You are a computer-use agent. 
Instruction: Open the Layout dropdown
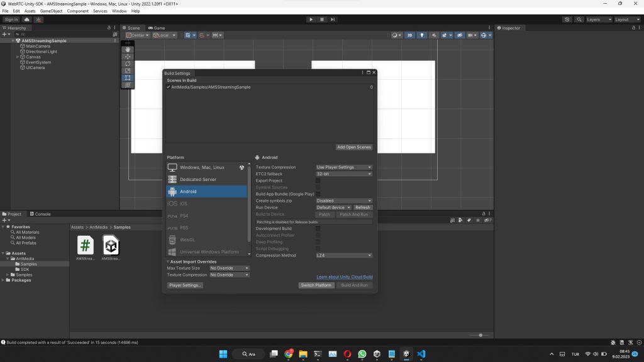point(627,19)
